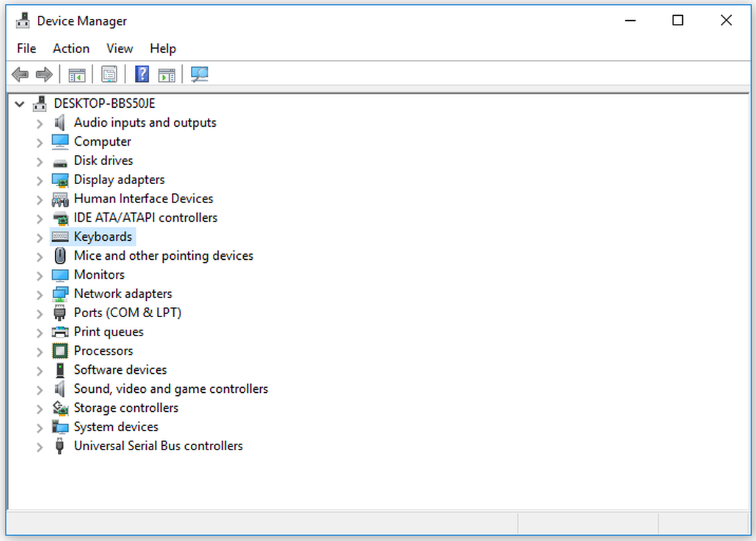Expand the Ports (COM & LPT) chevron

tap(40, 313)
